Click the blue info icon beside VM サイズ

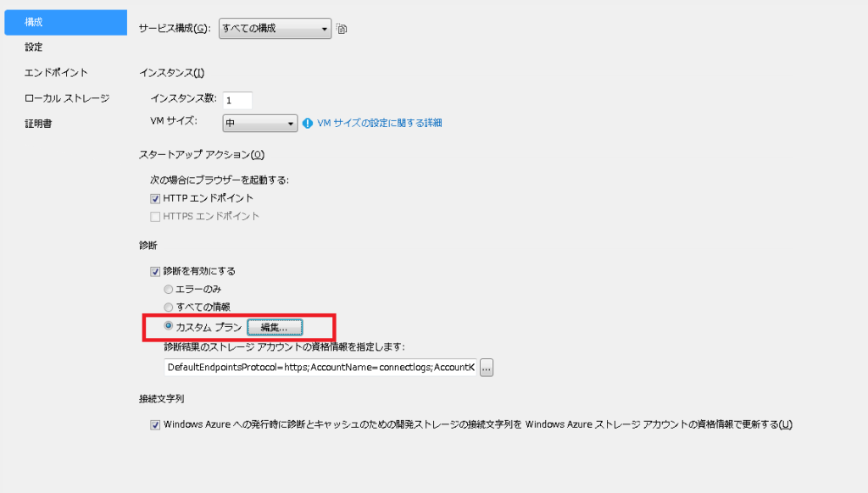click(307, 124)
